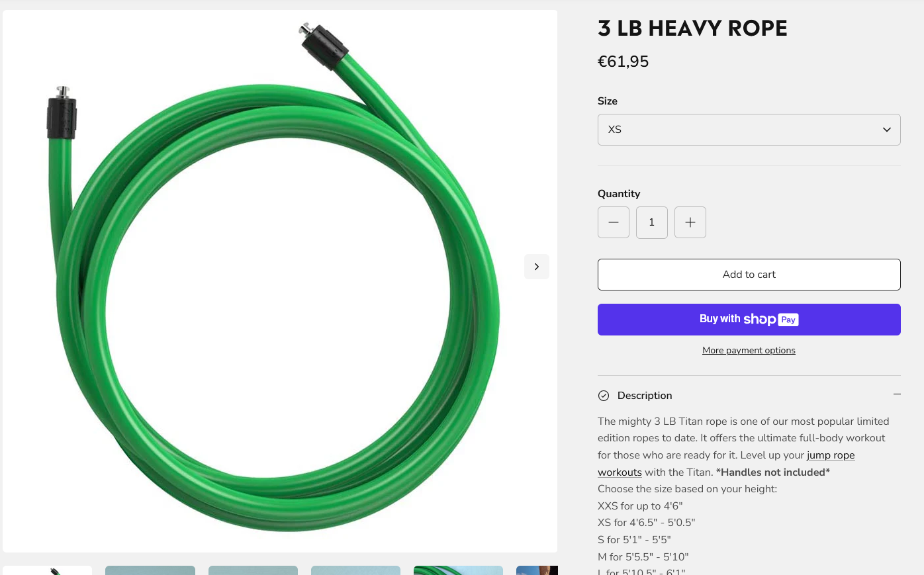924x575 pixels.
Task: Collapse the Description section minus icon
Action: click(897, 394)
